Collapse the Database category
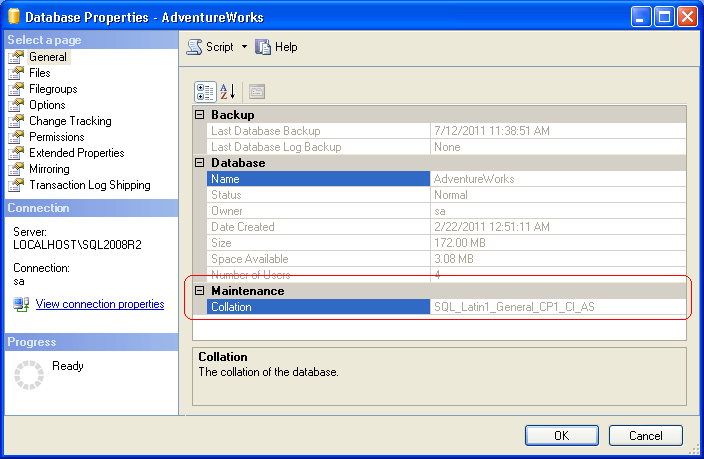Screen dimensions: 704x459 coord(200,163)
